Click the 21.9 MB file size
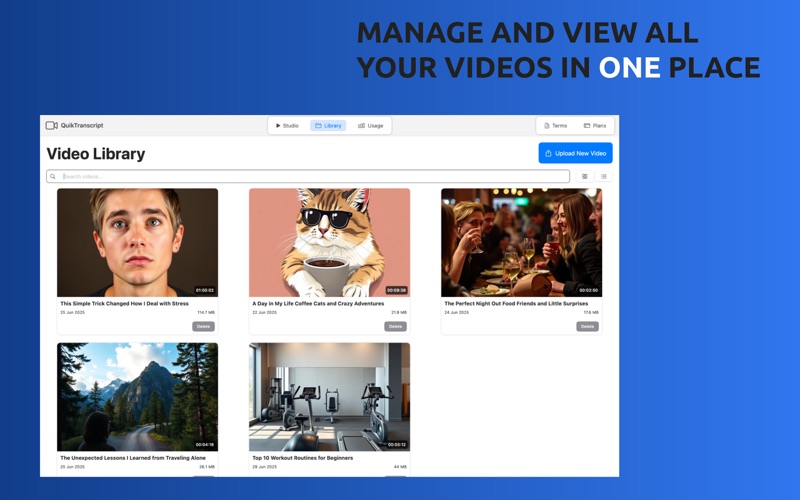This screenshot has width=800, height=500. pos(399,313)
